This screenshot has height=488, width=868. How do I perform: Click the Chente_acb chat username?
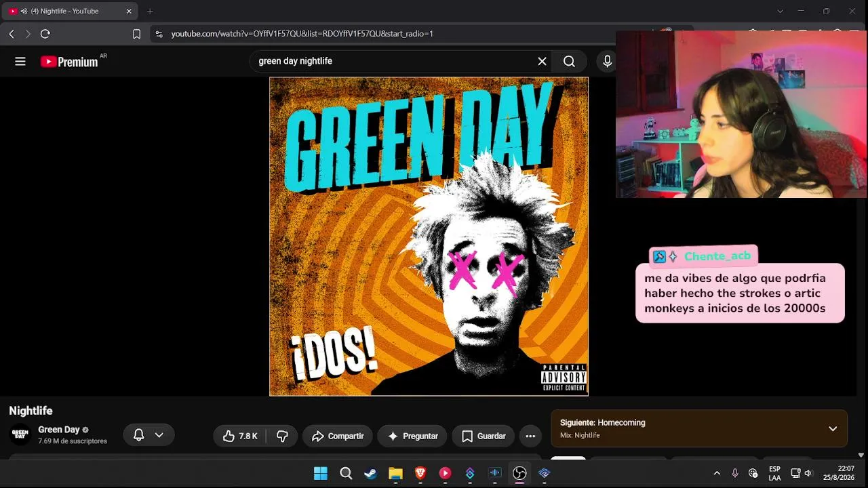(x=717, y=256)
